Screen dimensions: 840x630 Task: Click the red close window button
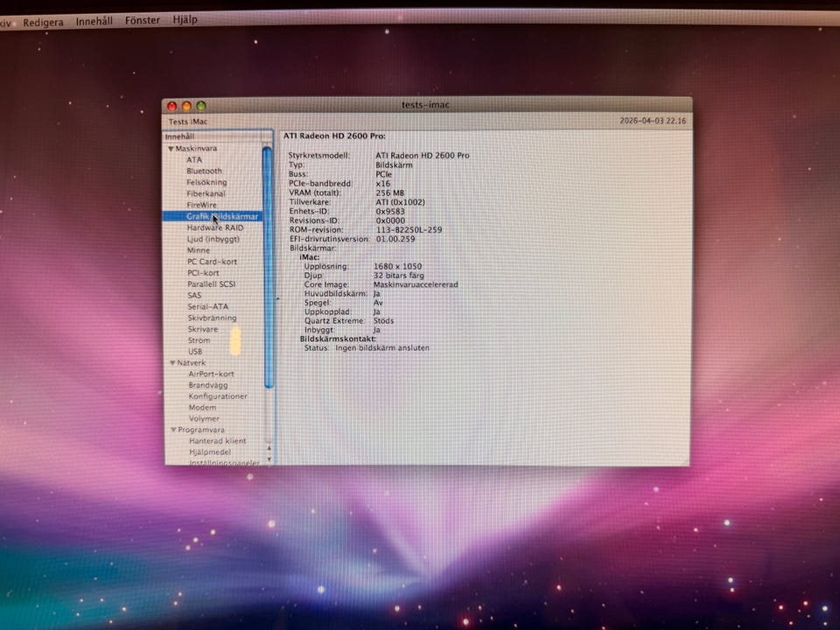pos(172,106)
